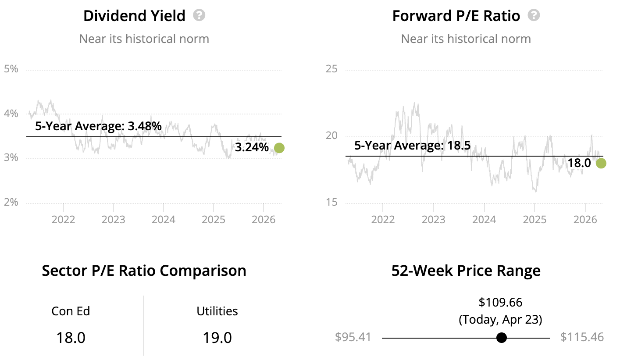Click 2022 on the Dividend Yield time axis

(64, 219)
